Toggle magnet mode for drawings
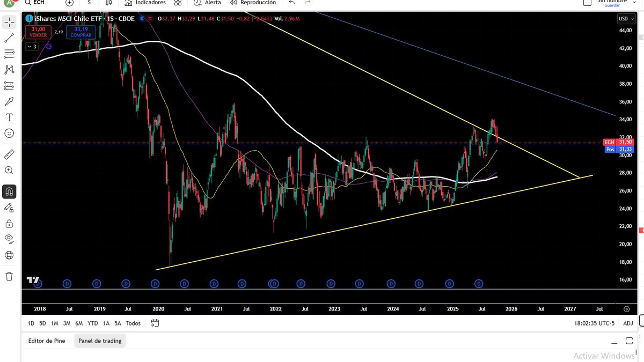This screenshot has height=362, width=644. 9,191
